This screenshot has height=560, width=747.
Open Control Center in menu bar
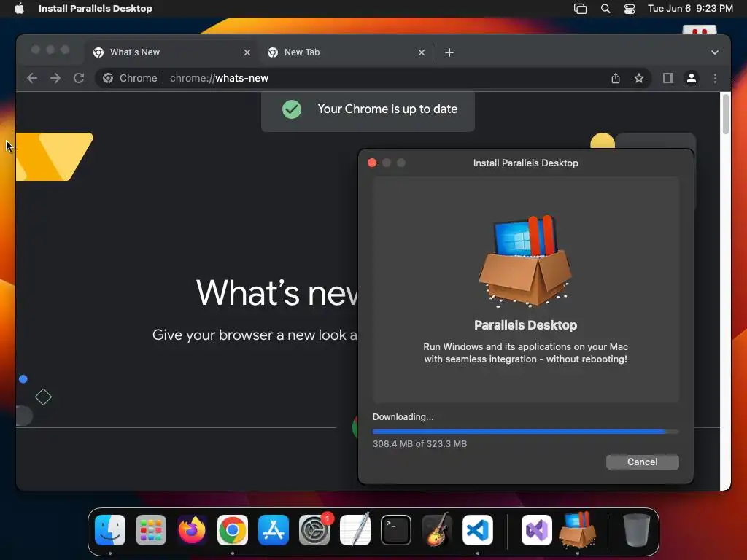coord(630,9)
